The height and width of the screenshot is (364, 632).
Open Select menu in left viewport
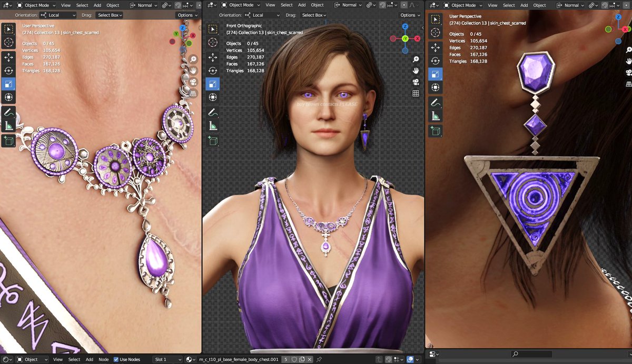pos(82,5)
